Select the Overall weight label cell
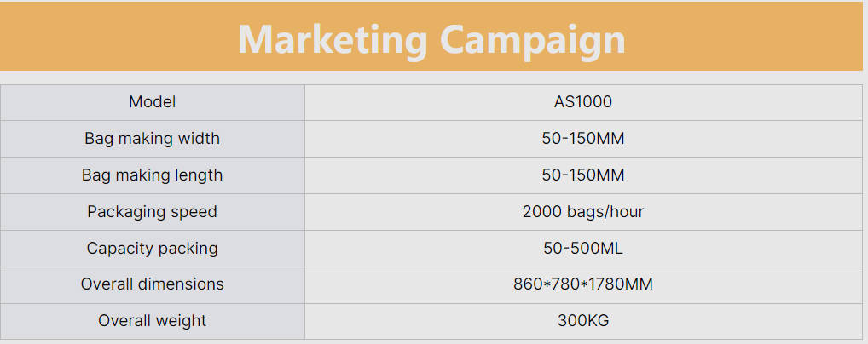Screen dimensions: 868x344 pyautogui.click(x=152, y=321)
